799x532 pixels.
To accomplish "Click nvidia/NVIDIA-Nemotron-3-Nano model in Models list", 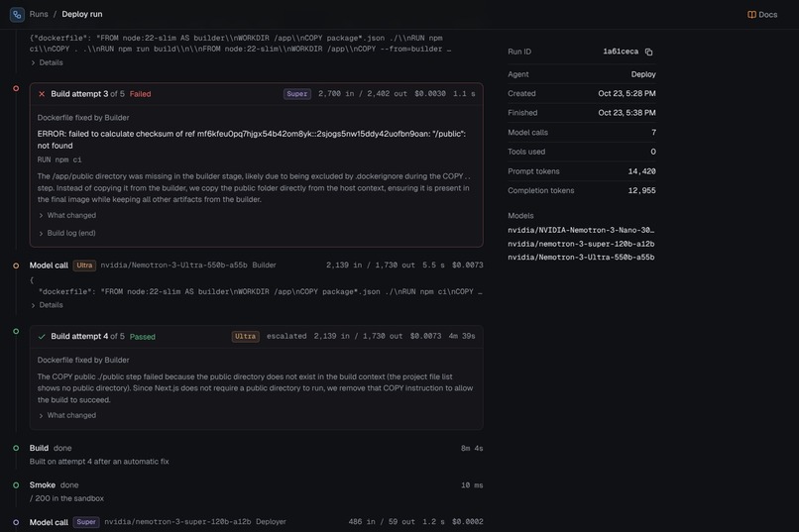I will [x=581, y=230].
